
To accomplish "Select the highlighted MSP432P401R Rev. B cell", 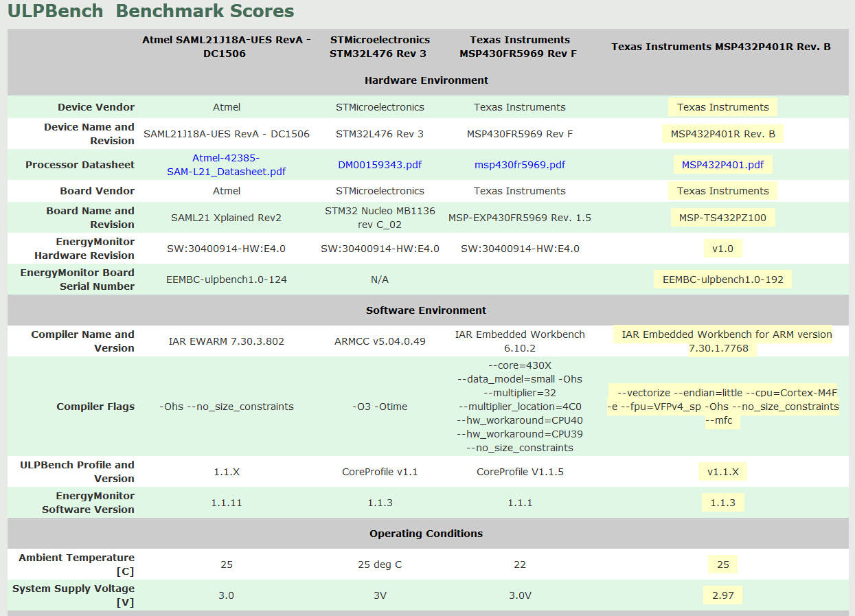I will [722, 134].
